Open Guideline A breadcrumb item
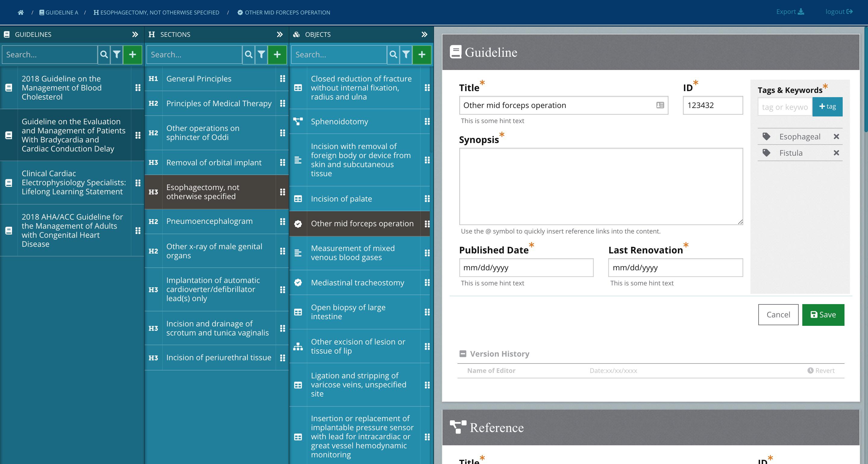 [59, 12]
